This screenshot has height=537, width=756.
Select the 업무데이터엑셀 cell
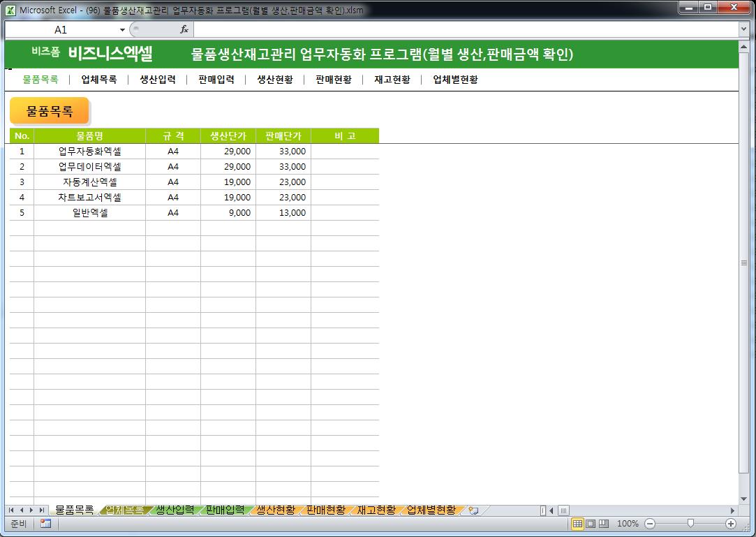89,166
